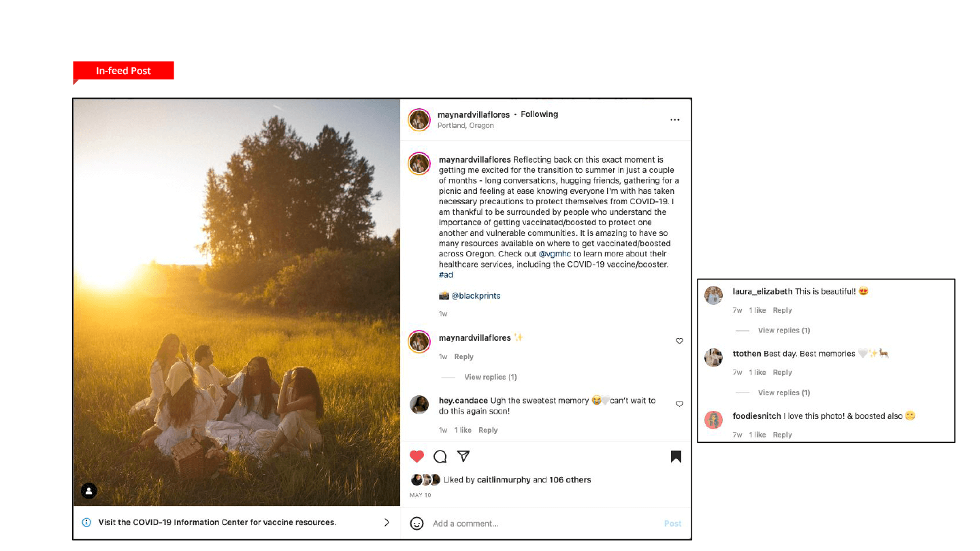Open COVID-19 Information Center chevron

click(387, 522)
